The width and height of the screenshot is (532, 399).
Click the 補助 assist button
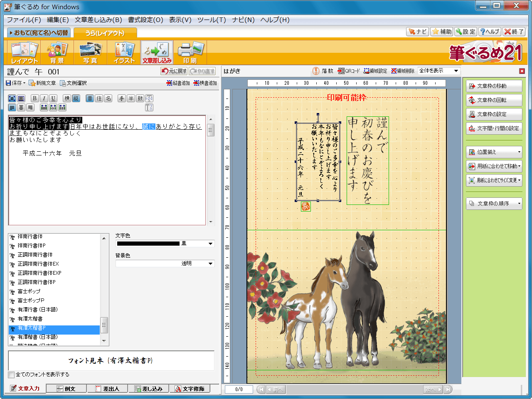(442, 32)
